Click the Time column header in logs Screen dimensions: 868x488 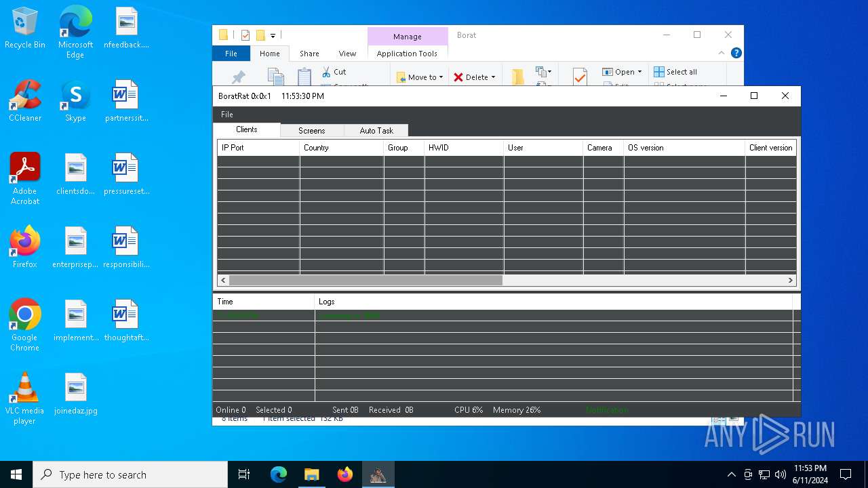[264, 302]
